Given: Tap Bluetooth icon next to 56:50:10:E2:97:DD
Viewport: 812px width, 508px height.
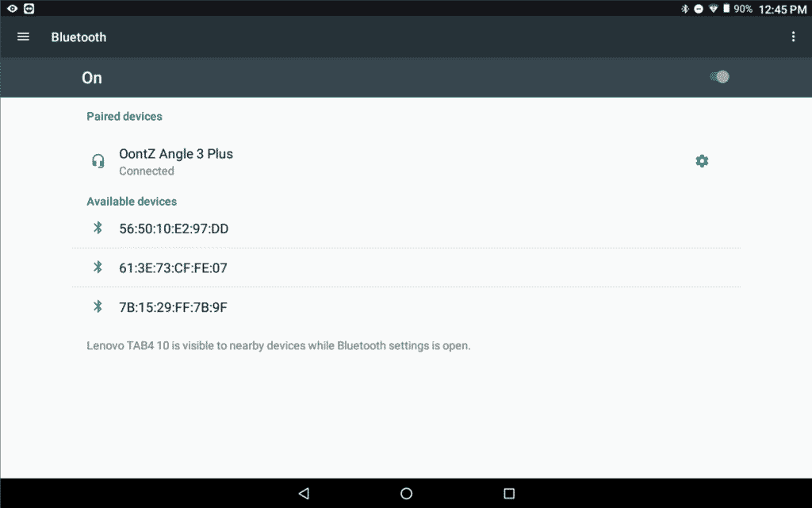Looking at the screenshot, I should coord(98,229).
